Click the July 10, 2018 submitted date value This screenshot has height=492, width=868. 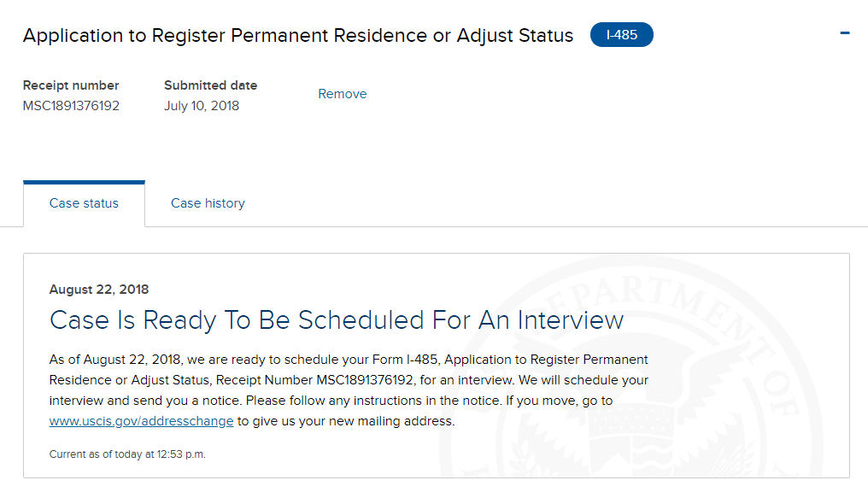[x=202, y=106]
